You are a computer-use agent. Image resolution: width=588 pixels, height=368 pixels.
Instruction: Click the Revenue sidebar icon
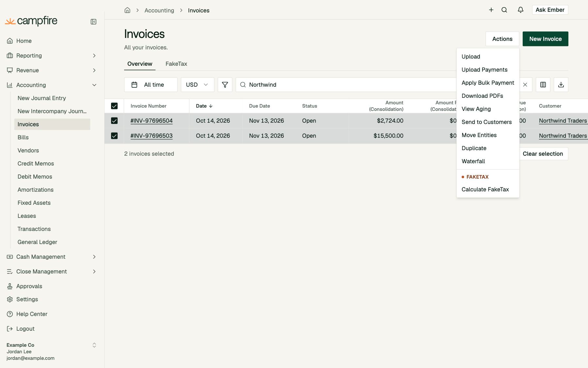10,70
